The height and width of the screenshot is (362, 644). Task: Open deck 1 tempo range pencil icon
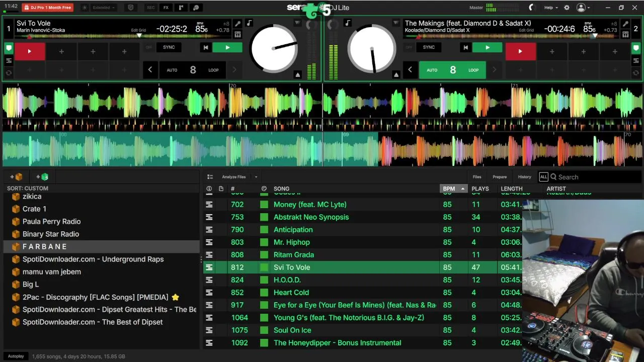tap(237, 24)
